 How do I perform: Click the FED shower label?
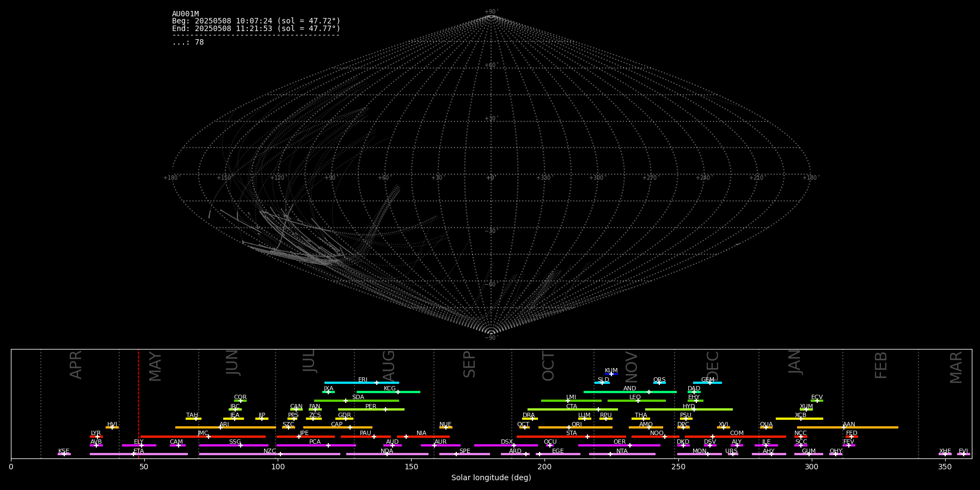click(852, 433)
